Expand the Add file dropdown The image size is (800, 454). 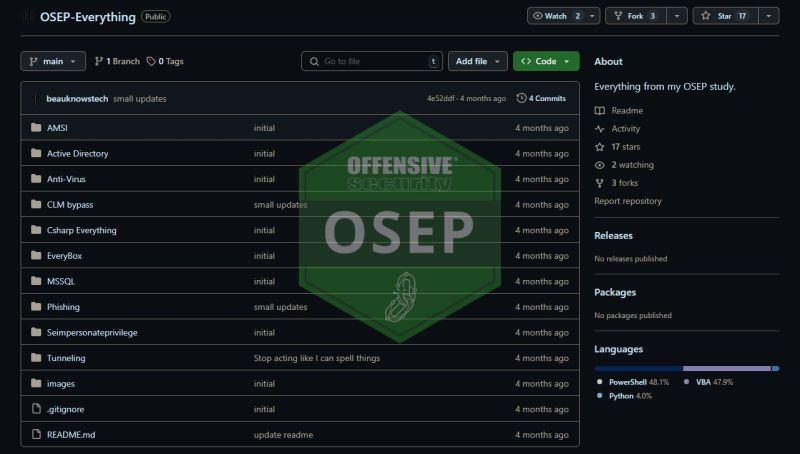coord(478,61)
